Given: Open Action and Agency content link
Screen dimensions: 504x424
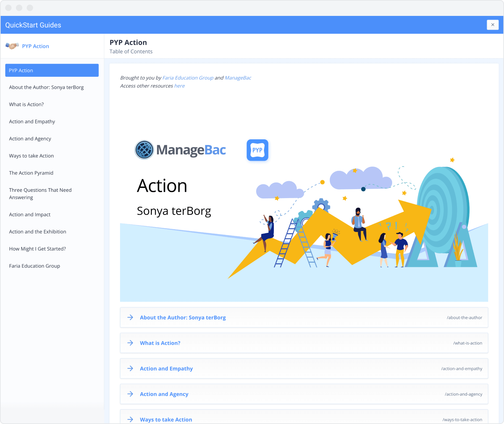Looking at the screenshot, I should coord(164,394).
